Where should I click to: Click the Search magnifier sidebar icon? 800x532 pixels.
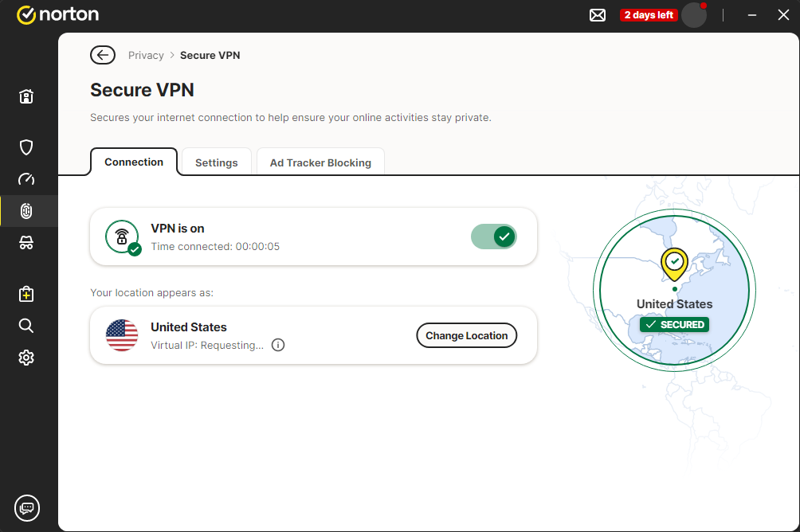tap(26, 326)
